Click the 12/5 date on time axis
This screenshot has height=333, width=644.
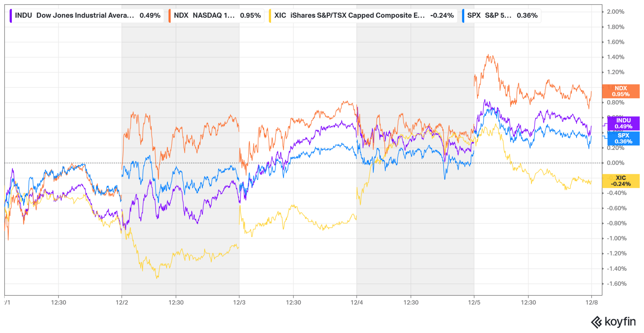tap(474, 302)
